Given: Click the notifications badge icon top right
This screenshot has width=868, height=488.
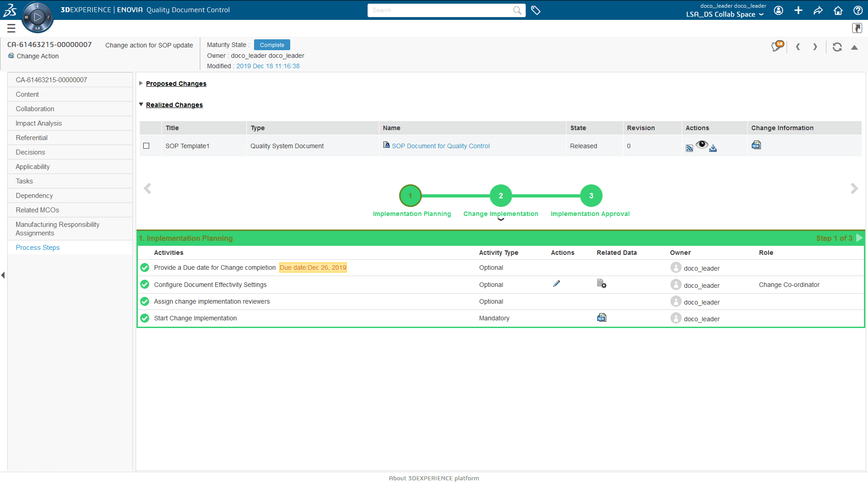Looking at the screenshot, I should click(777, 47).
